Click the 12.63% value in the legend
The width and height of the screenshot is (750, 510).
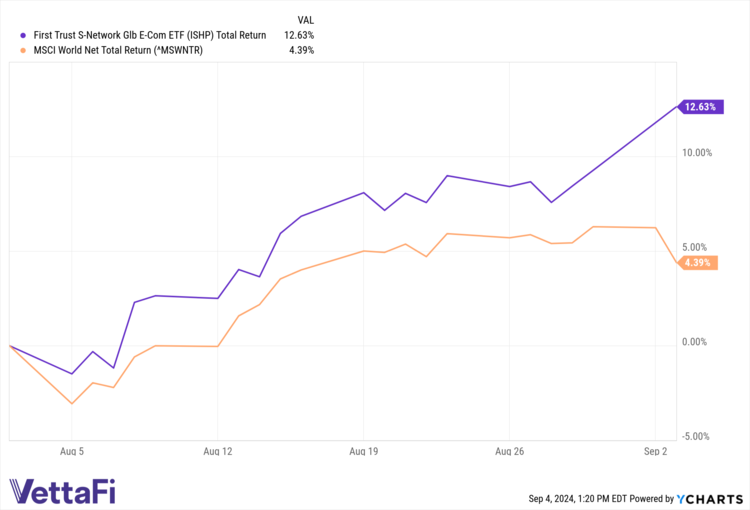299,35
